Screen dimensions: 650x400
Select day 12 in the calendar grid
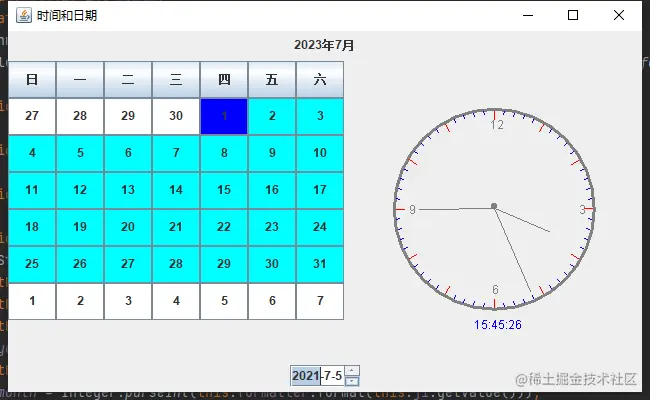[x=80, y=190]
